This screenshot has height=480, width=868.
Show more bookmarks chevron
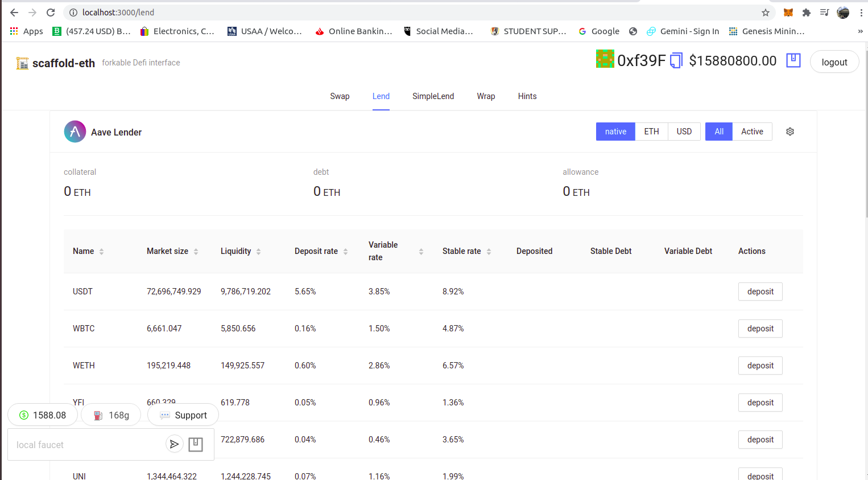click(860, 31)
